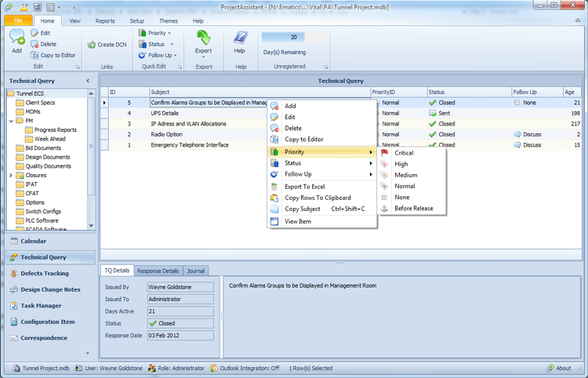The width and height of the screenshot is (588, 378).
Task: Expand the Closures folder in the tree
Action: tap(11, 175)
